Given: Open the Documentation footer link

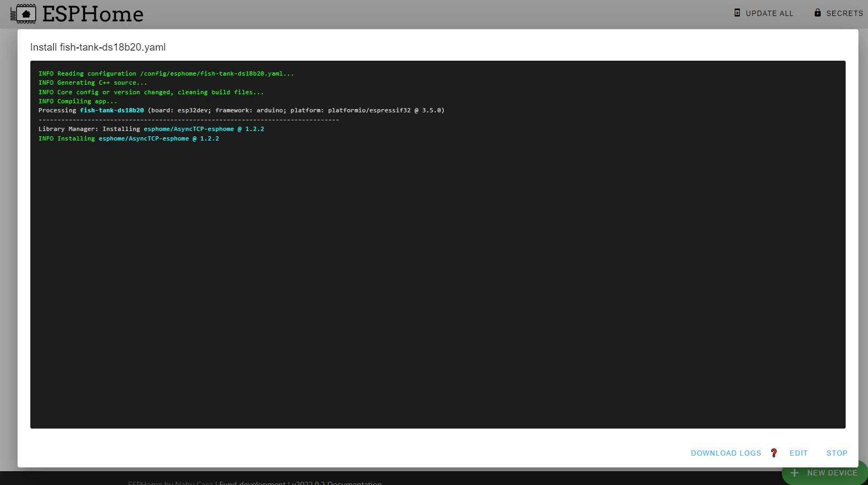Looking at the screenshot, I should (x=354, y=483).
